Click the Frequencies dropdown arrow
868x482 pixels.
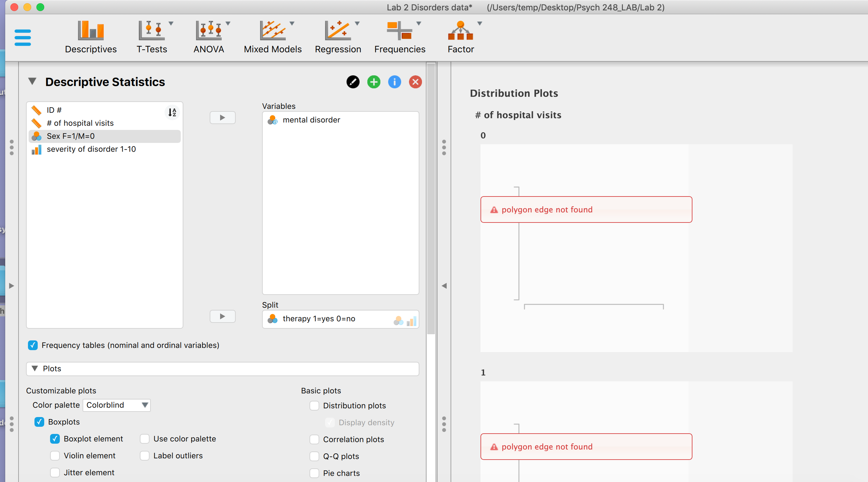coord(418,24)
